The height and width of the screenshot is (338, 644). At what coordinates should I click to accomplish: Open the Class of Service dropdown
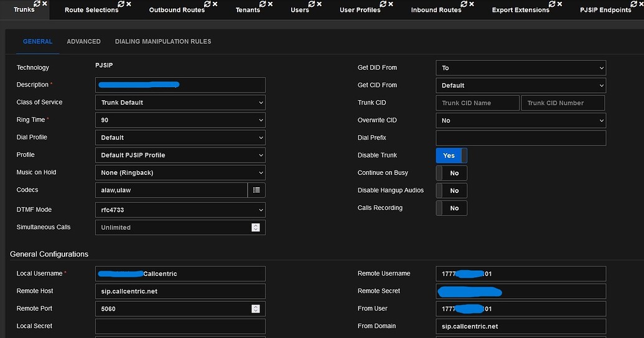coord(180,103)
